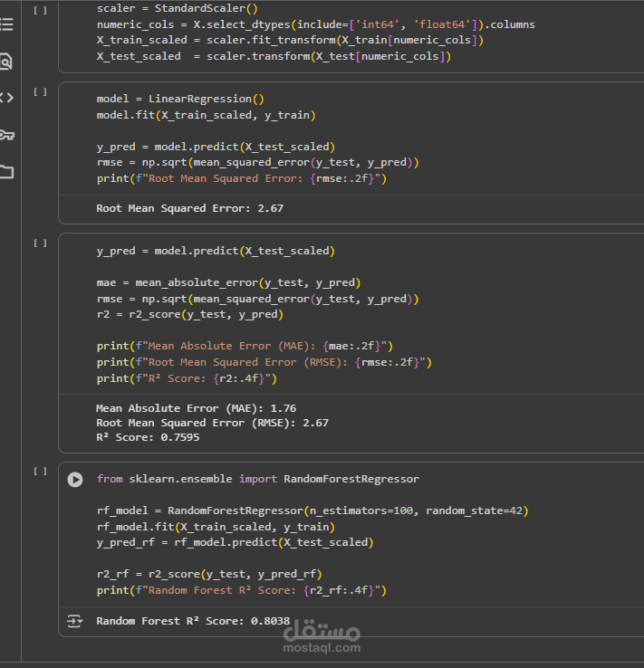Click output 'Root Mean Squared Error: 2.67'

[189, 208]
